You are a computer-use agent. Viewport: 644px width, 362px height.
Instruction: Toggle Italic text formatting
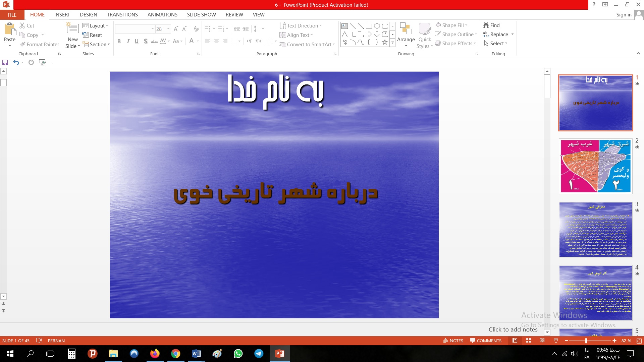point(128,41)
